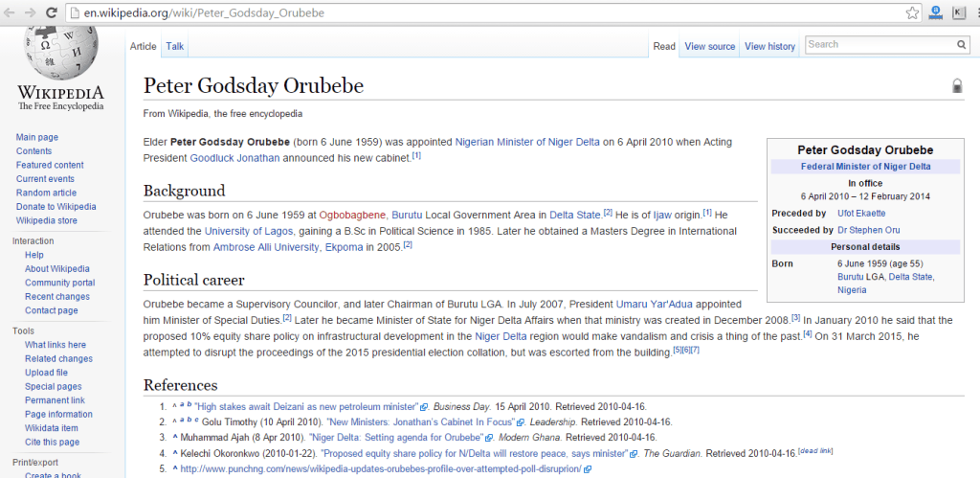Go to Main page in sidebar
Image resolution: width=980 pixels, height=478 pixels.
[x=37, y=137]
